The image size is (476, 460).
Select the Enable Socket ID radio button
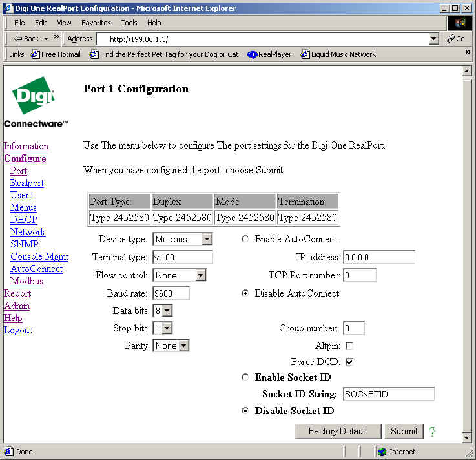(x=245, y=377)
